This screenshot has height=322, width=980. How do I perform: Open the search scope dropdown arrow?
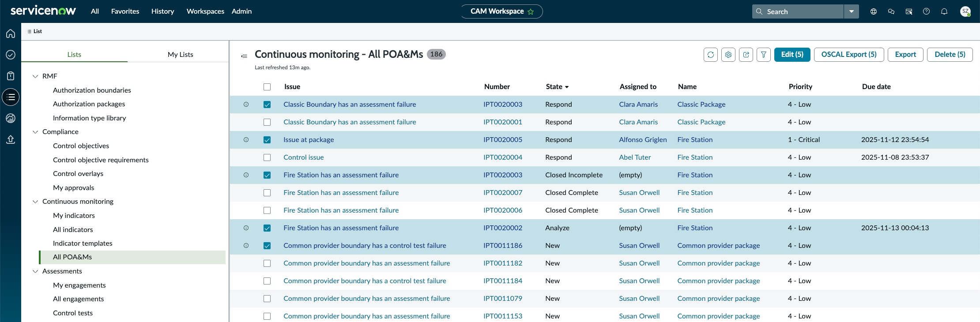pos(852,11)
